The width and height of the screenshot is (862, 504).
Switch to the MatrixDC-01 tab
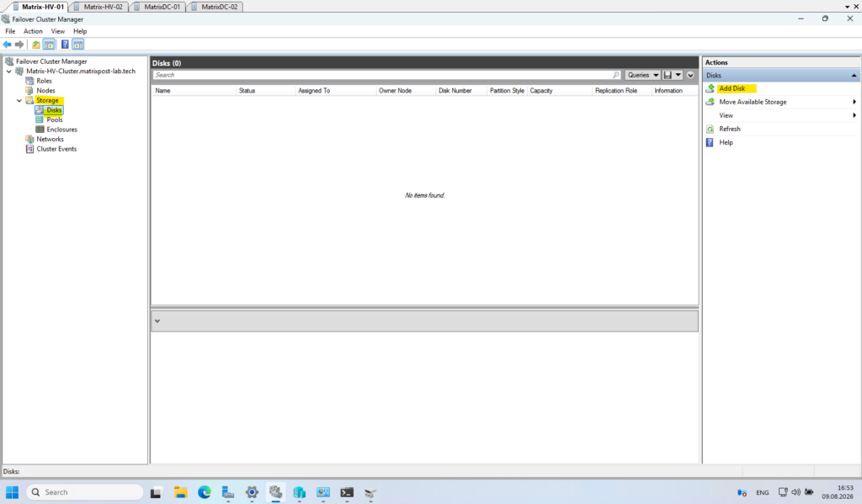(x=162, y=7)
